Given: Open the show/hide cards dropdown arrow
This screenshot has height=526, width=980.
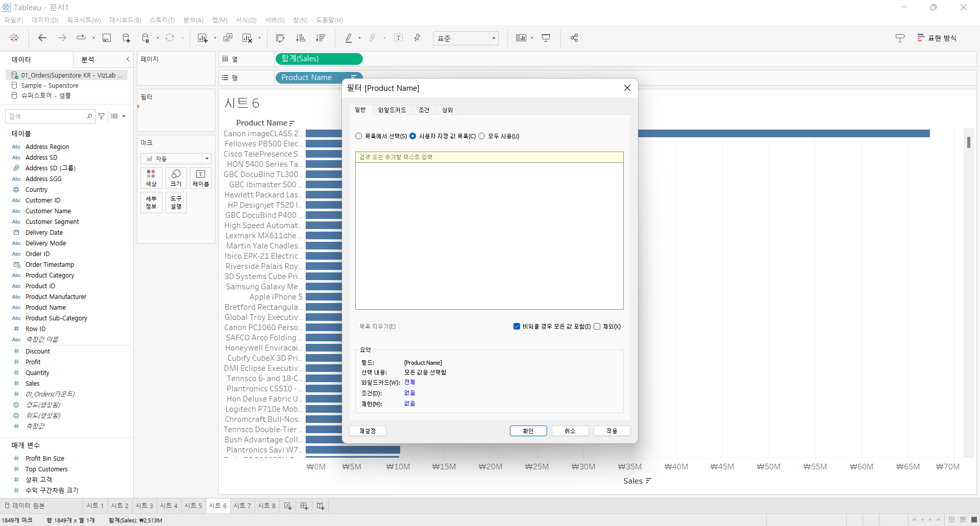Looking at the screenshot, I should (532, 38).
